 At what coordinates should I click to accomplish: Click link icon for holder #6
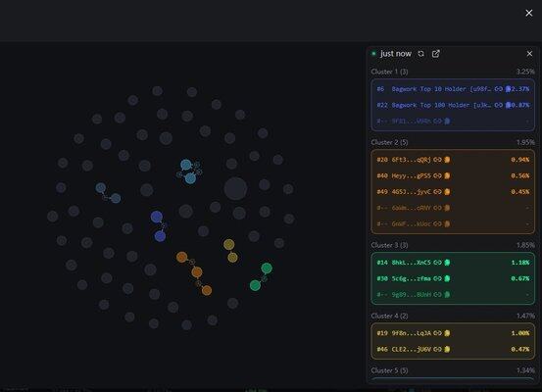pos(499,89)
